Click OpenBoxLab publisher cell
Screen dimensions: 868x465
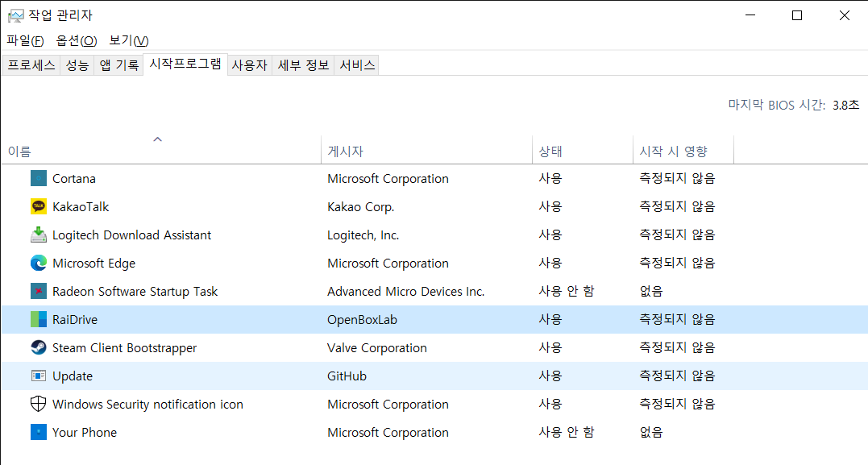362,320
